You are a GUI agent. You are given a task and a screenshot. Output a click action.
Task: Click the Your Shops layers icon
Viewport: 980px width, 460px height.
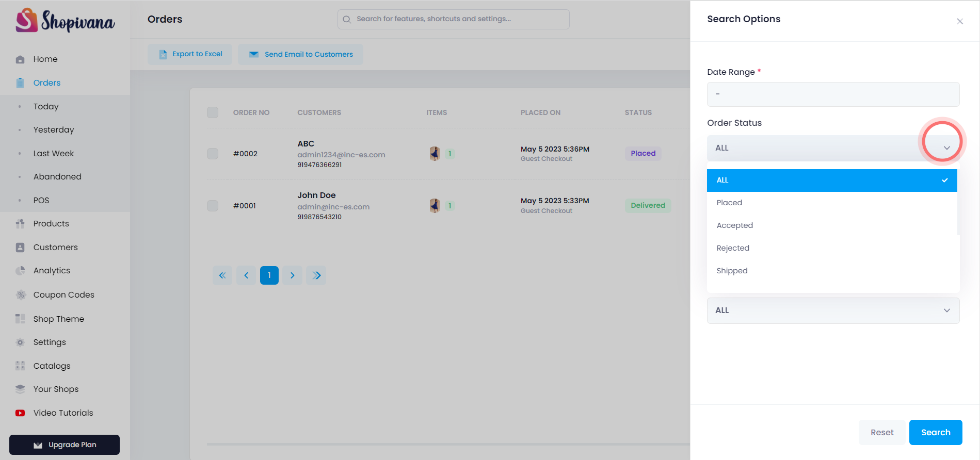[20, 389]
